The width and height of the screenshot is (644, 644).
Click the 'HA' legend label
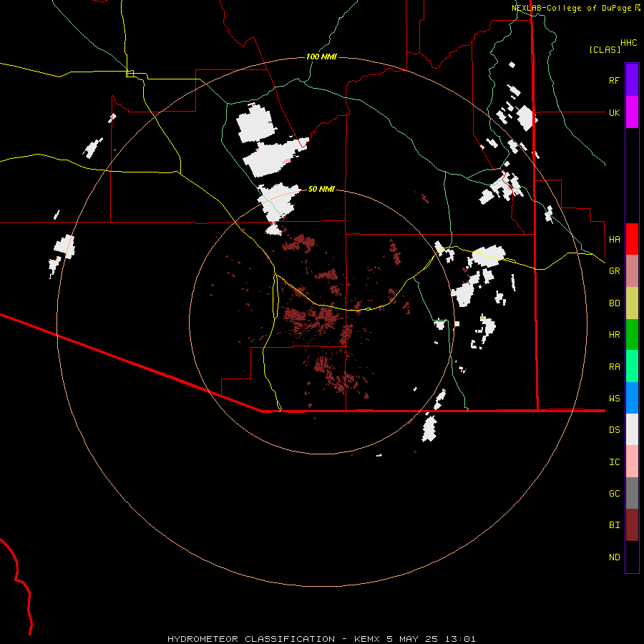pos(614,240)
